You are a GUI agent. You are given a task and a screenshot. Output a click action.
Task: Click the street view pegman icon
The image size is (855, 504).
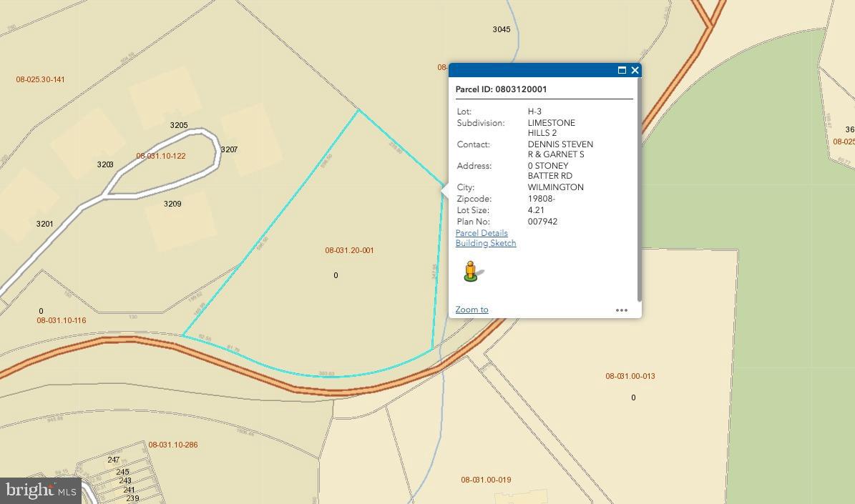[x=471, y=271]
